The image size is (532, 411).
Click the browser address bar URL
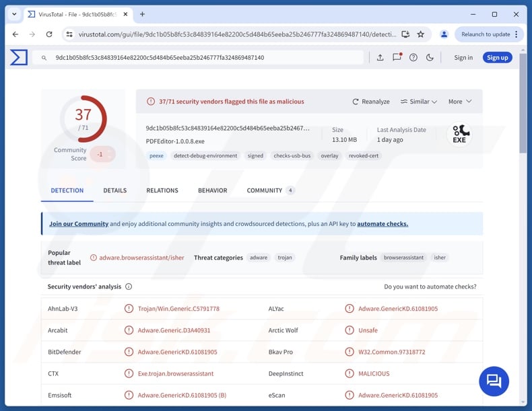coord(237,34)
